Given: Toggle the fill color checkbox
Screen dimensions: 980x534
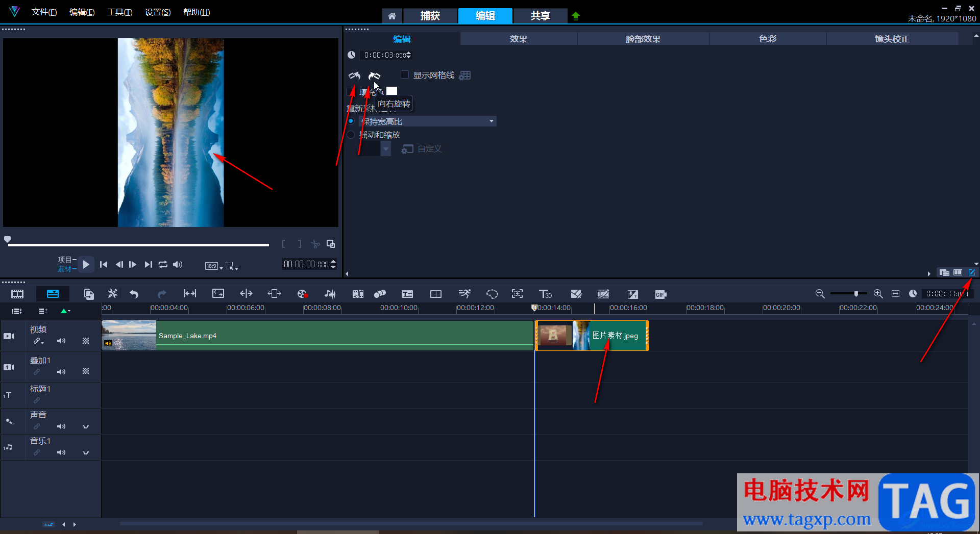Looking at the screenshot, I should coord(350,92).
